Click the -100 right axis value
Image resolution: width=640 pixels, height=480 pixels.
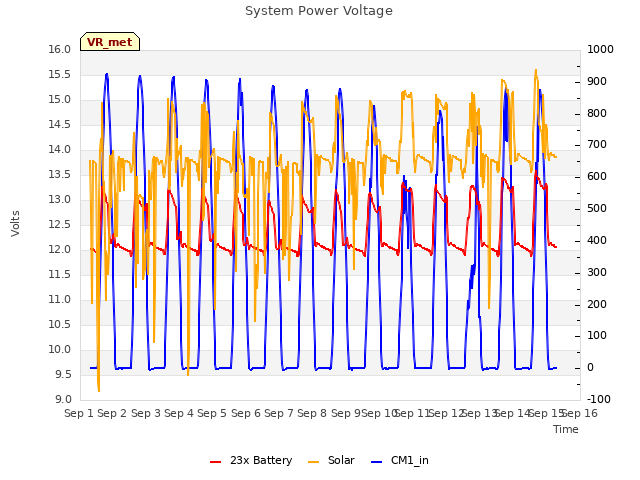pos(599,400)
